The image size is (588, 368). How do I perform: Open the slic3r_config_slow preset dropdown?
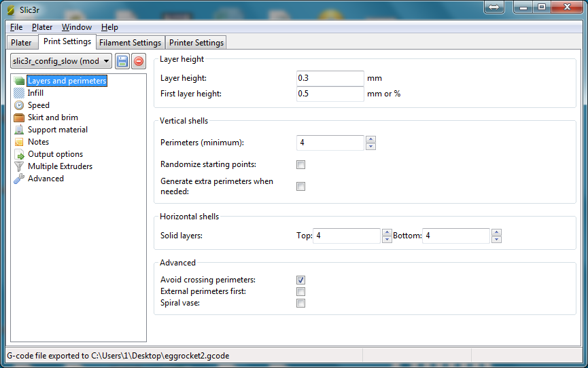(x=61, y=61)
